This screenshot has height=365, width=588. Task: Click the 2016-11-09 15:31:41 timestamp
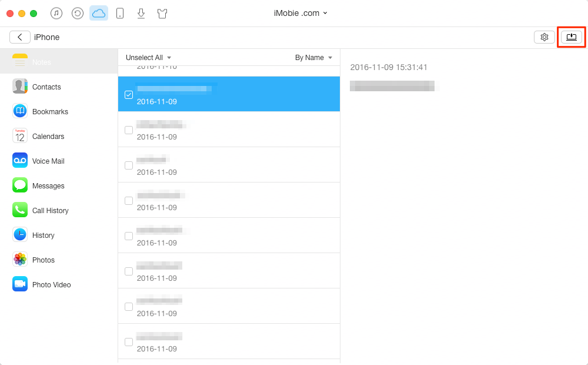pos(389,67)
